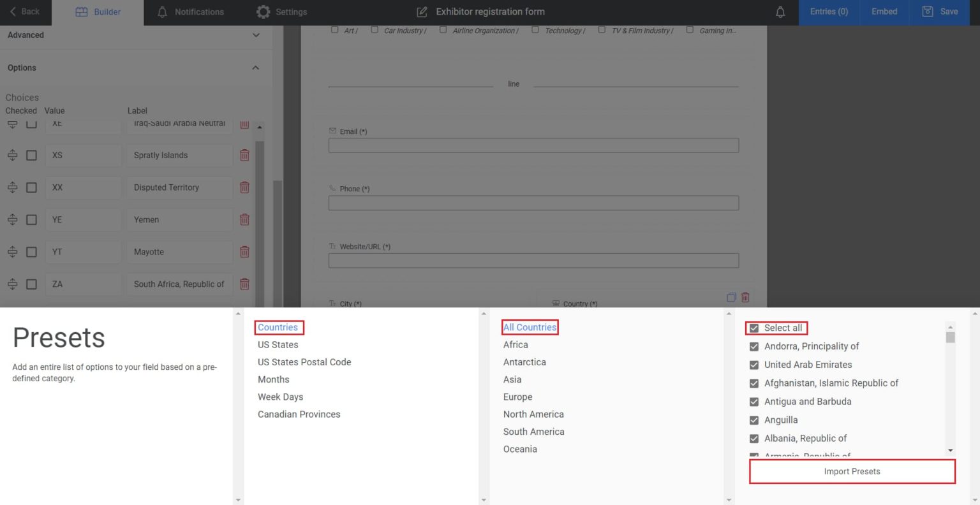Duplicate the Country field with the copy icon

(x=731, y=297)
